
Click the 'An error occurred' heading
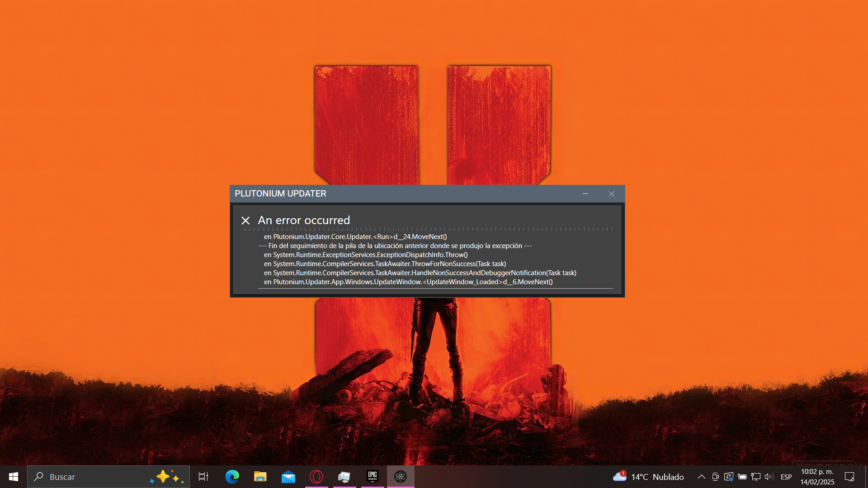click(x=304, y=220)
